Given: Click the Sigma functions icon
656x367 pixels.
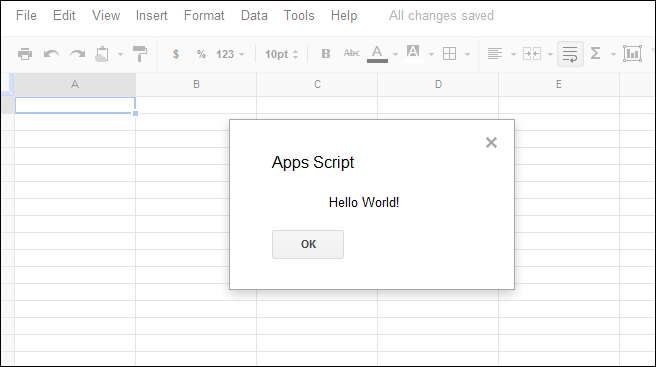Looking at the screenshot, I should (x=595, y=54).
